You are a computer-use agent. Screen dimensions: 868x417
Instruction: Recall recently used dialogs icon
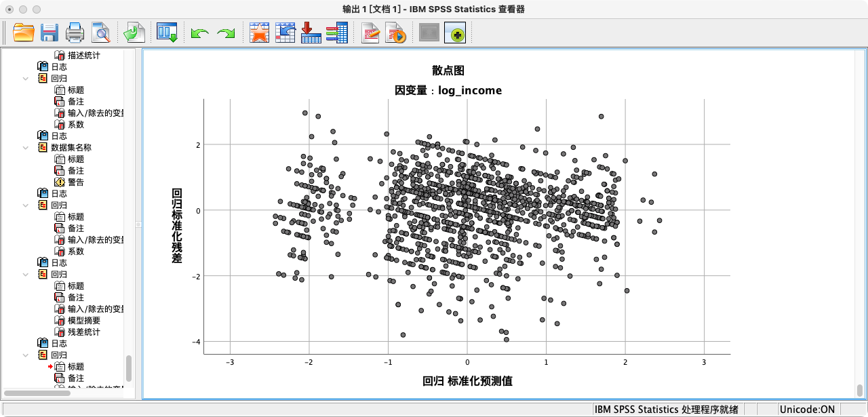(x=167, y=33)
